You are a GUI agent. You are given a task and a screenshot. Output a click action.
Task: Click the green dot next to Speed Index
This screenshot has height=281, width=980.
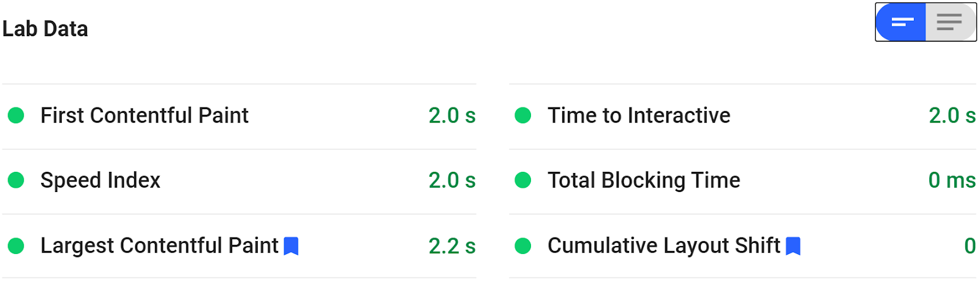pos(16,180)
